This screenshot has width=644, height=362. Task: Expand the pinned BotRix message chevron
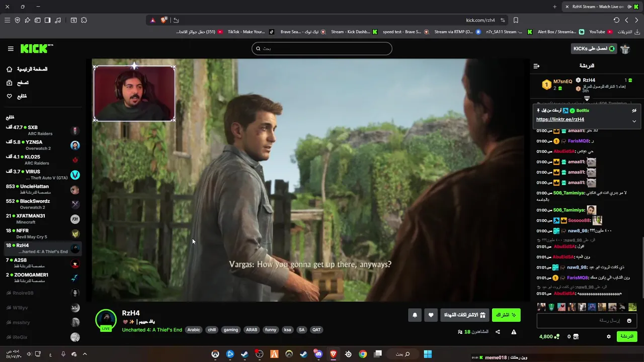(634, 121)
